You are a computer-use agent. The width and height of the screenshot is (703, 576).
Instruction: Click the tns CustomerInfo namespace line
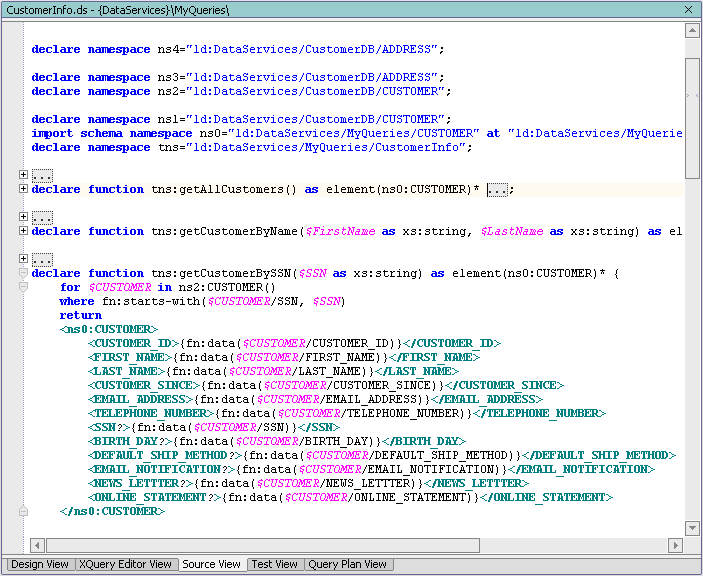[x=252, y=147]
